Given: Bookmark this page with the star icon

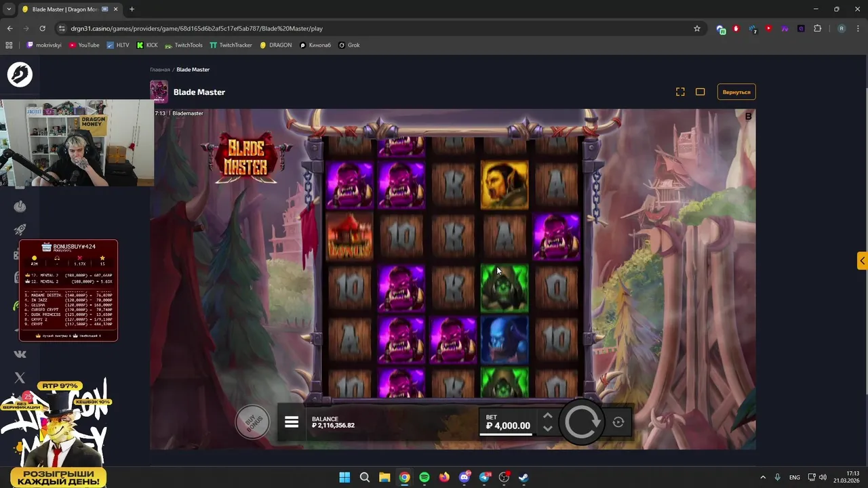Looking at the screenshot, I should point(696,28).
